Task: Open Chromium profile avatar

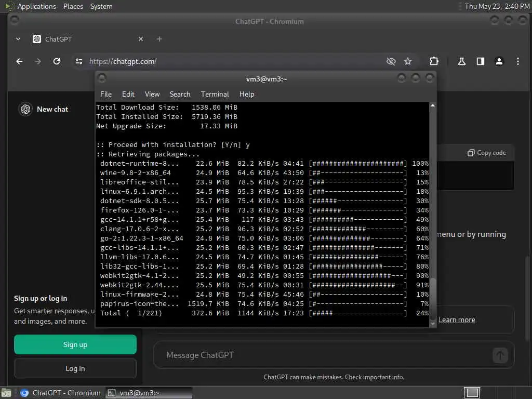Action: [x=499, y=61]
